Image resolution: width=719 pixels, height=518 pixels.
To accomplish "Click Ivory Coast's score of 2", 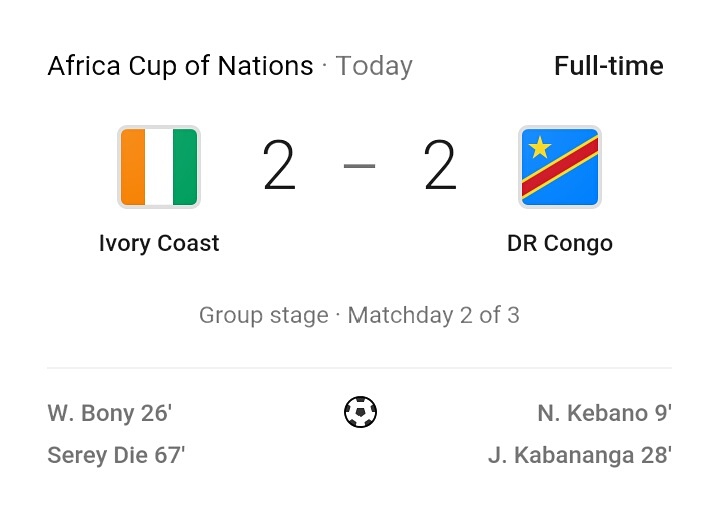I will click(279, 165).
